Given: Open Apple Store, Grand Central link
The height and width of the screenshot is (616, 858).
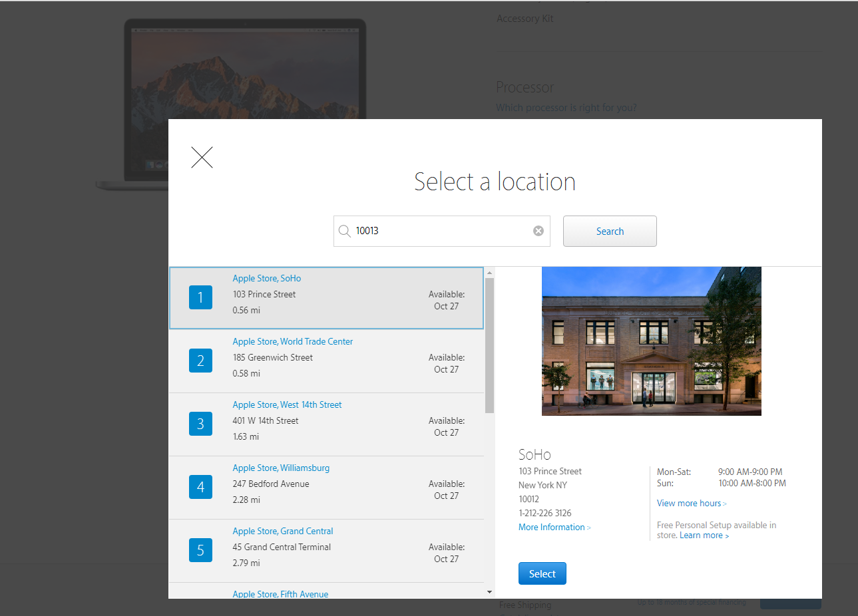Looking at the screenshot, I should coord(283,531).
